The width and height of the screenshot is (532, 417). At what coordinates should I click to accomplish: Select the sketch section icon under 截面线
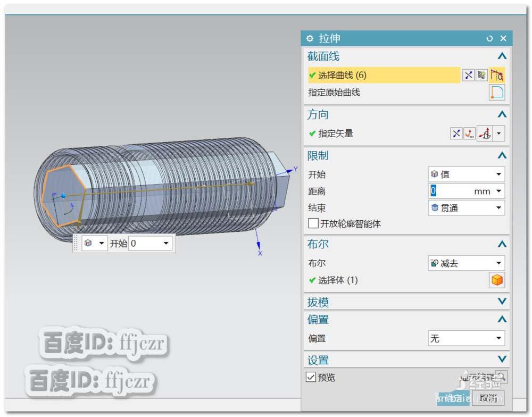(x=497, y=92)
